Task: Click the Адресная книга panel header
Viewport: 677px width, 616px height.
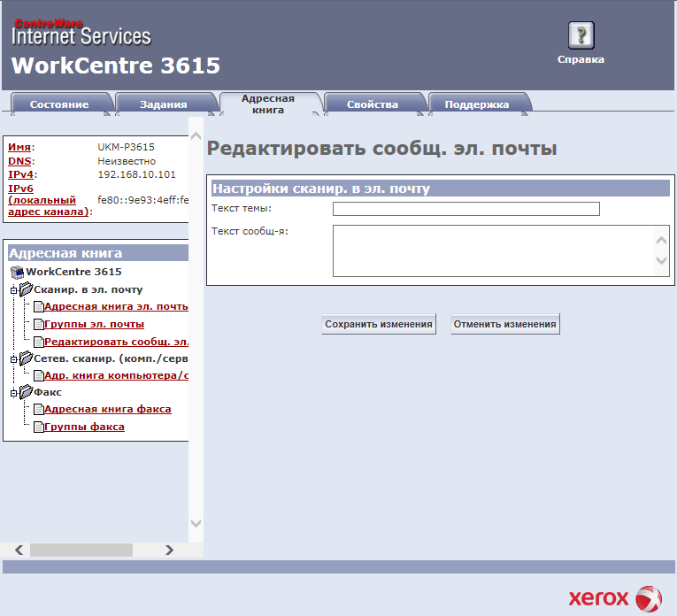Action: pyautogui.click(x=98, y=253)
